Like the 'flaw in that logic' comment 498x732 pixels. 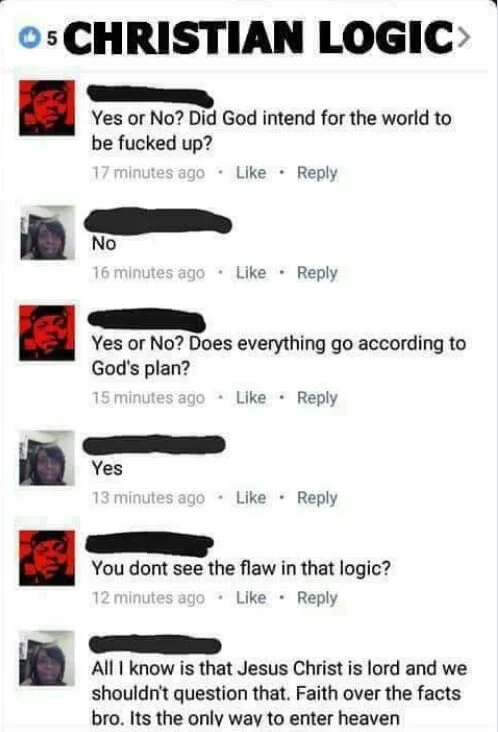pyautogui.click(x=251, y=598)
